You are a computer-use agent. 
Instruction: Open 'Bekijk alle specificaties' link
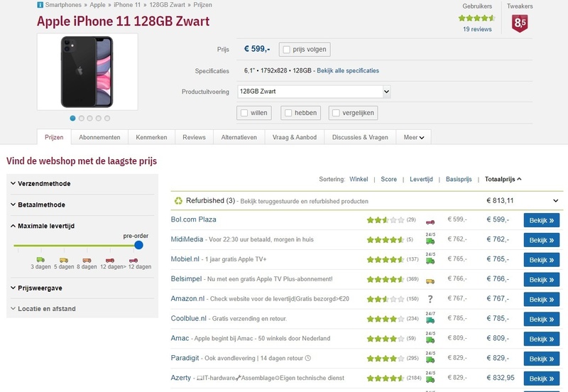tap(348, 70)
